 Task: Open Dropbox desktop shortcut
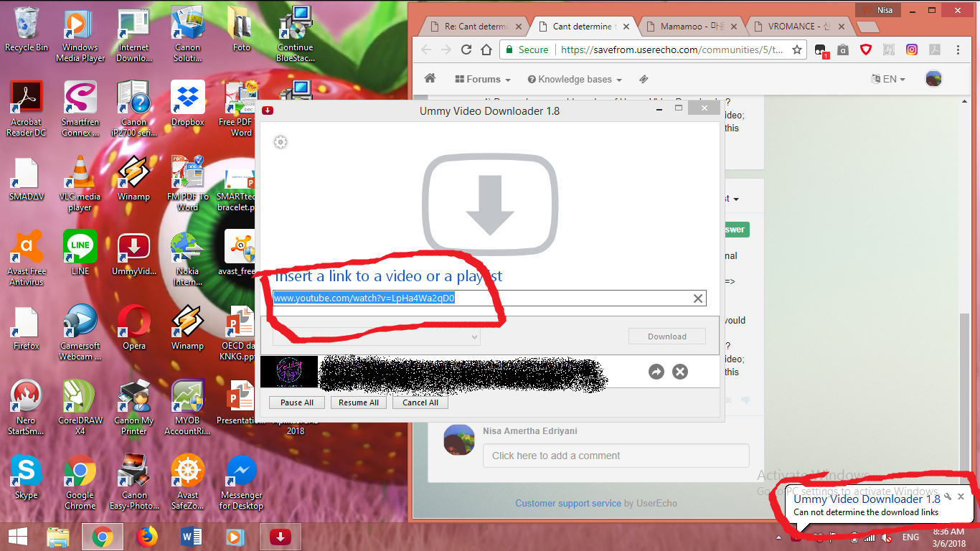pyautogui.click(x=188, y=103)
